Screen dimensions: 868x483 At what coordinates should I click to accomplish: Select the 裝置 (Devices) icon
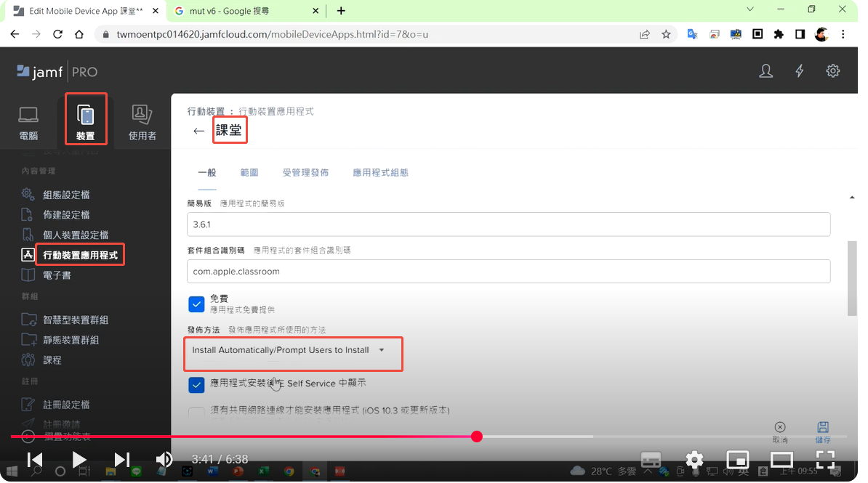pos(86,115)
